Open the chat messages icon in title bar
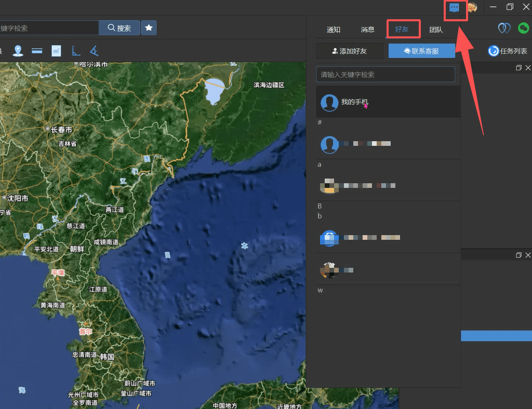Screen dimensions: 532x409 click(x=454, y=7)
